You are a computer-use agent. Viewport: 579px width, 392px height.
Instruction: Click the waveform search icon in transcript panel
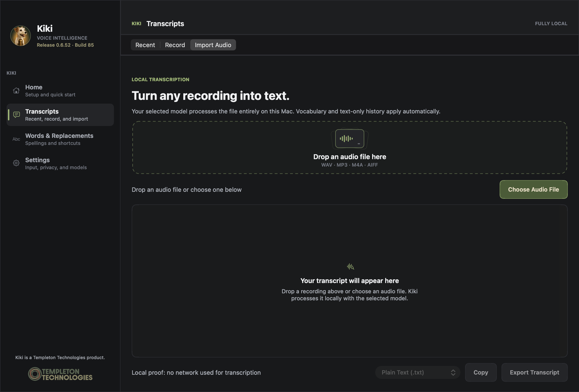coord(350,267)
